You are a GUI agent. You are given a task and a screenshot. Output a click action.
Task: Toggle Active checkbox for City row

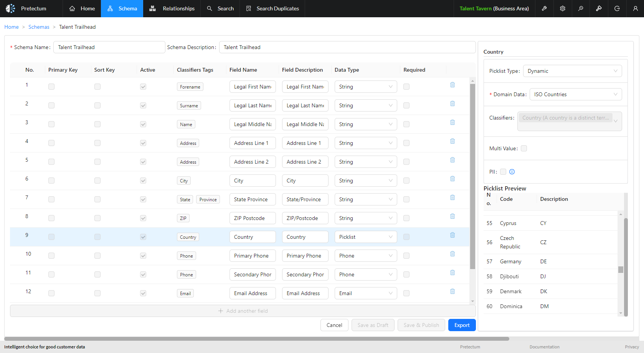[143, 181]
